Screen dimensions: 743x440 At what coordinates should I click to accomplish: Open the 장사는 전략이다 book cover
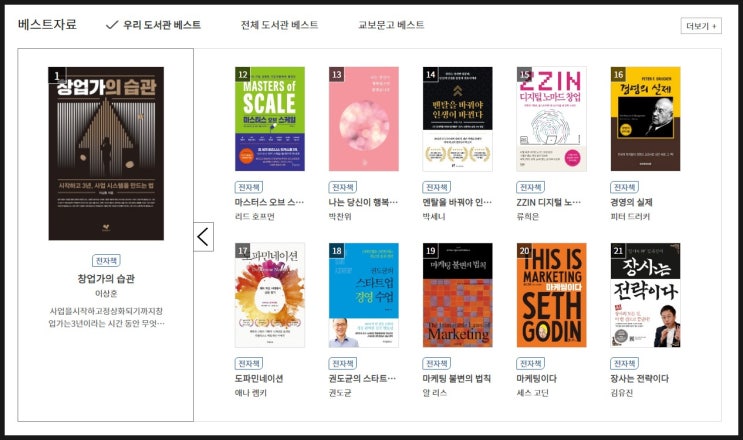coord(645,295)
